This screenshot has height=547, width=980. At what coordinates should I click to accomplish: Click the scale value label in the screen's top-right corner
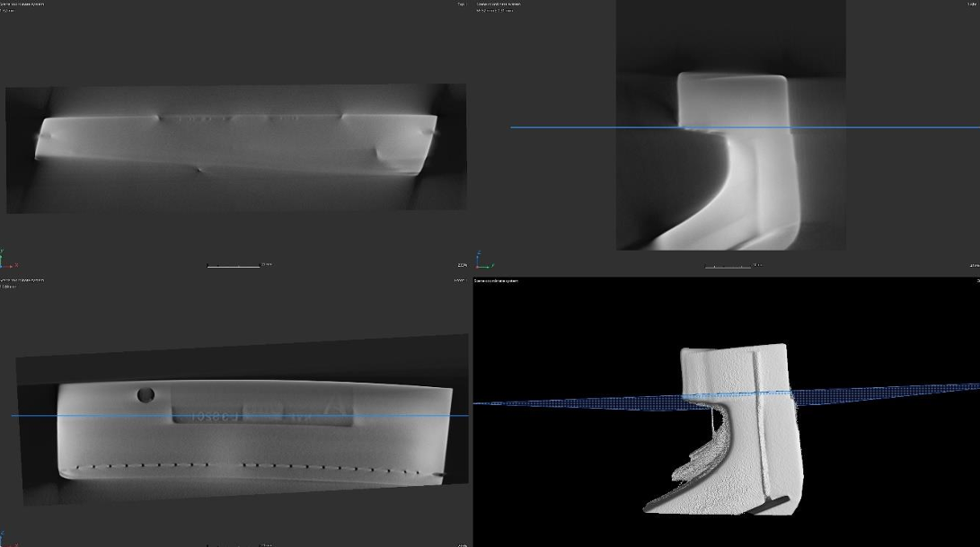pos(974,4)
